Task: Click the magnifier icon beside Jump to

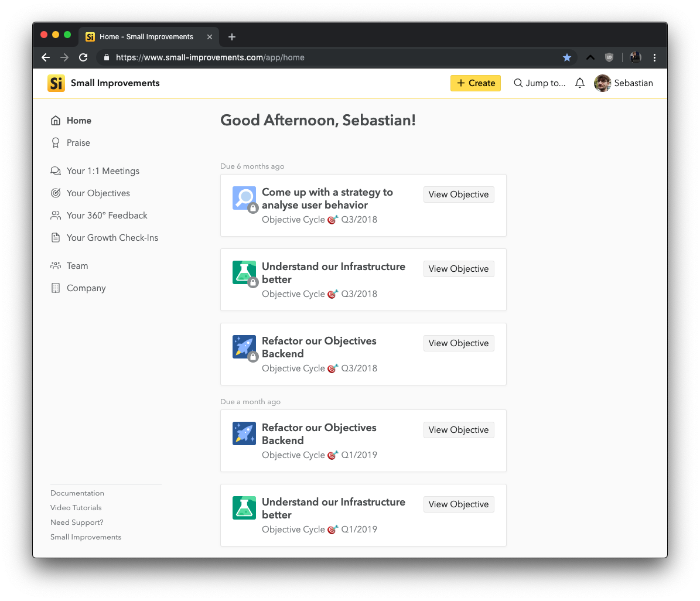Action: click(518, 83)
